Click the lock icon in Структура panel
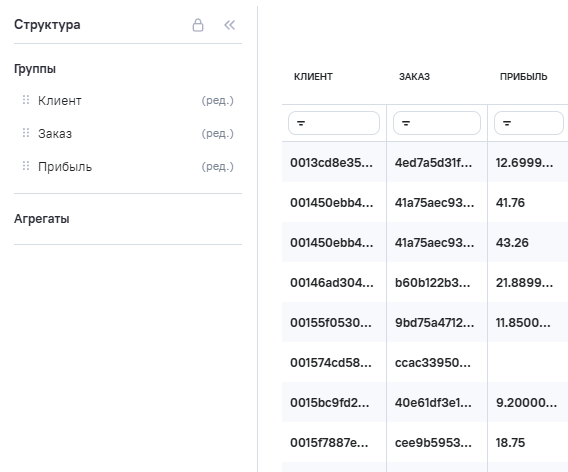This screenshot has width=568, height=472. 198,25
